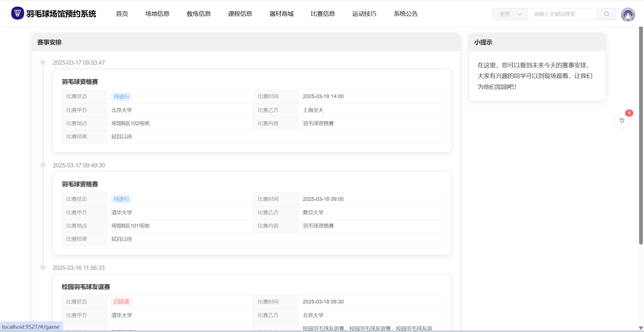Image resolution: width=644 pixels, height=332 pixels.
Task: Click the 类型 dropdown chevron arrow
Action: point(520,14)
